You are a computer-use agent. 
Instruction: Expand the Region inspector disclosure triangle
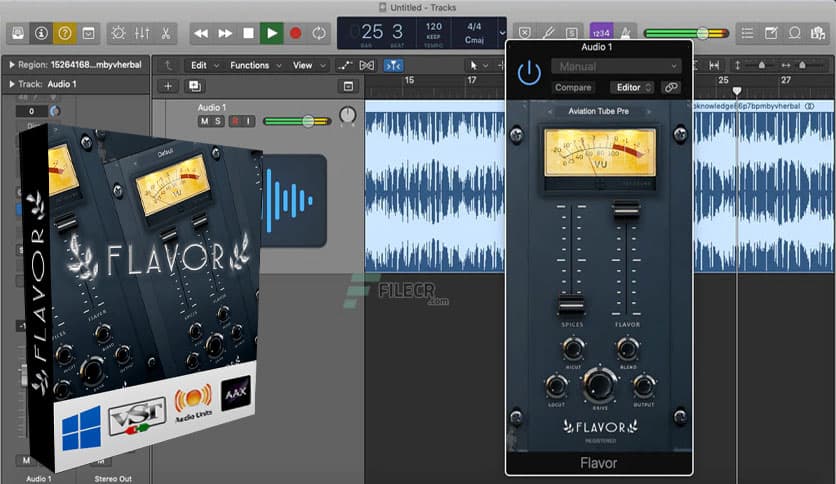[x=12, y=64]
